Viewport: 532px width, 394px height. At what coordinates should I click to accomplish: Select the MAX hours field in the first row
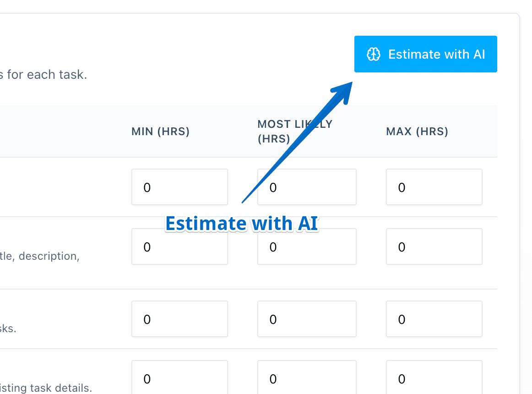434,187
